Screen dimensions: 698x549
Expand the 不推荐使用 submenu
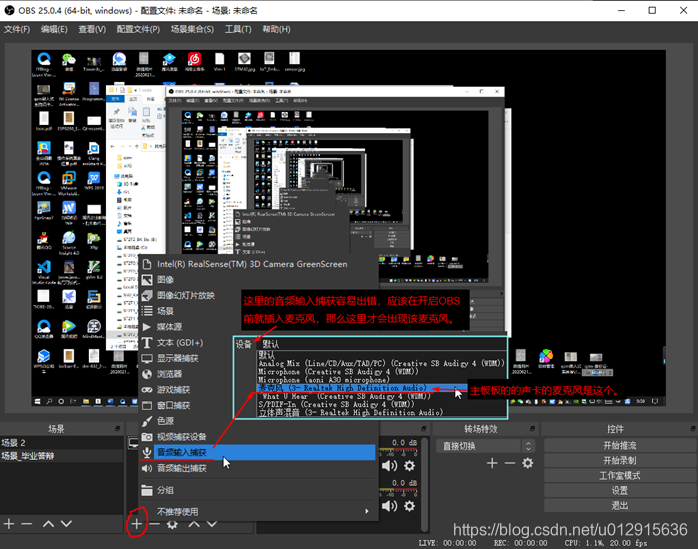pos(258,512)
